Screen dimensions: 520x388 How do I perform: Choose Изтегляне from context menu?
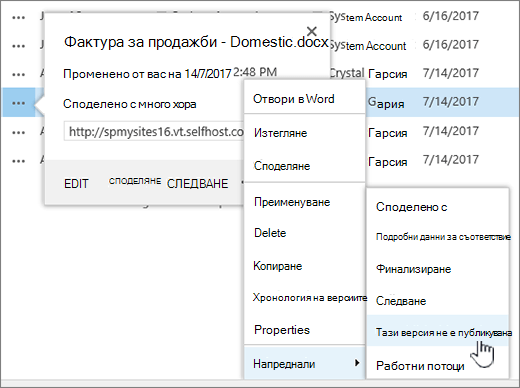click(x=280, y=133)
